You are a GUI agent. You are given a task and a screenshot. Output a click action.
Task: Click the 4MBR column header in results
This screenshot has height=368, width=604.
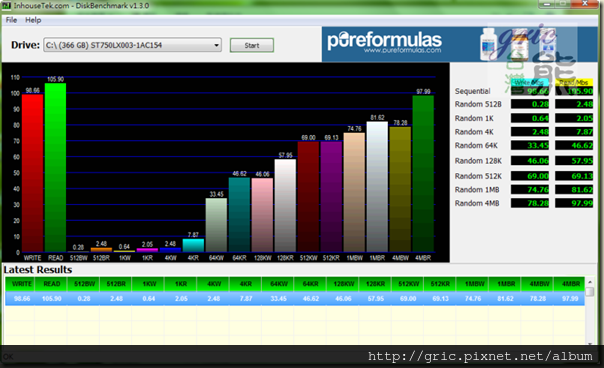click(x=570, y=284)
